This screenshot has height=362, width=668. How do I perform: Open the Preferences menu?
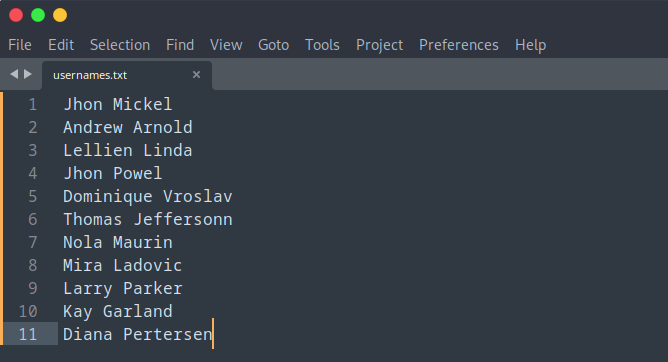click(458, 45)
